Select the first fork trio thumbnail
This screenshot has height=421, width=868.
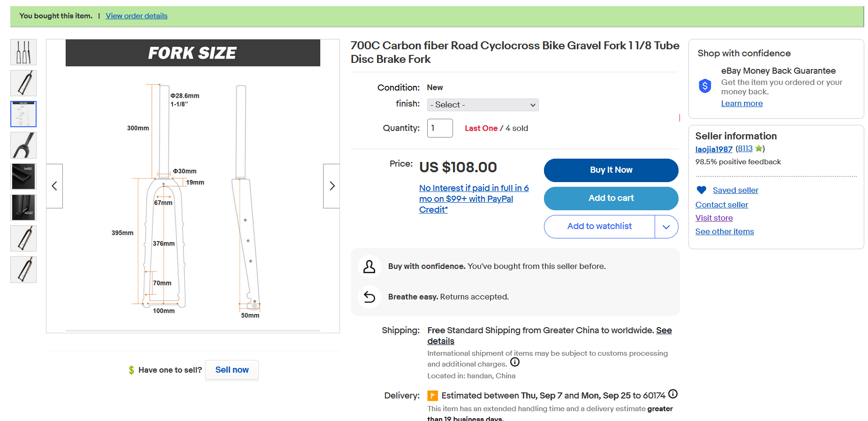(x=23, y=52)
